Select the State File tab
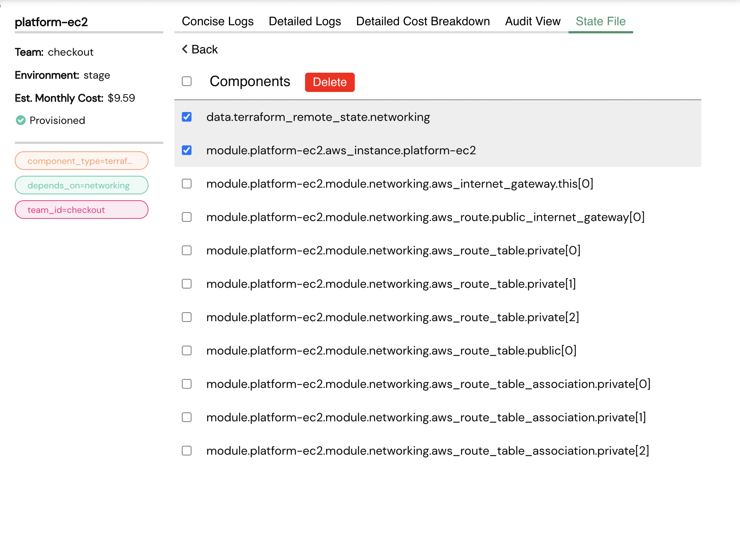740x560 pixels. 600,21
